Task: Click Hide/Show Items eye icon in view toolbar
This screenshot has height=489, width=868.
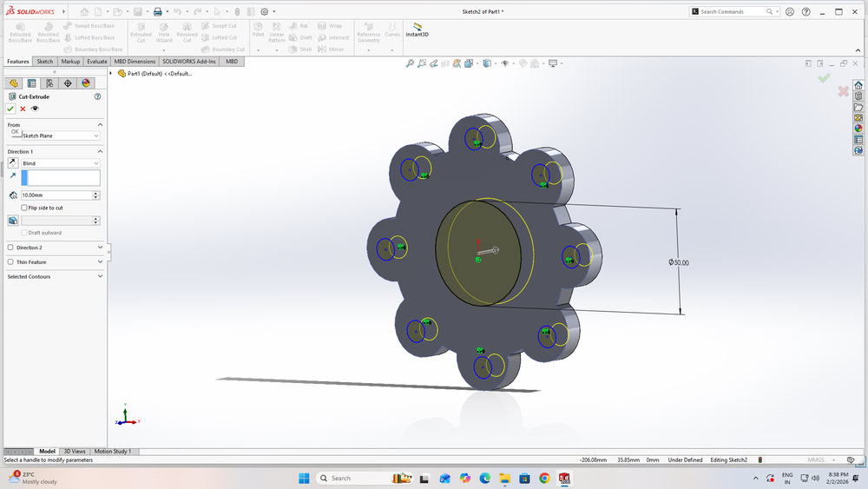Action: (505, 63)
